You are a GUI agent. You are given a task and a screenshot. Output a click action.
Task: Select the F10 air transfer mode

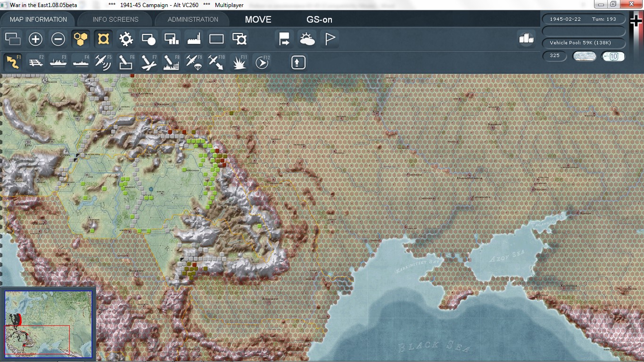(216, 62)
